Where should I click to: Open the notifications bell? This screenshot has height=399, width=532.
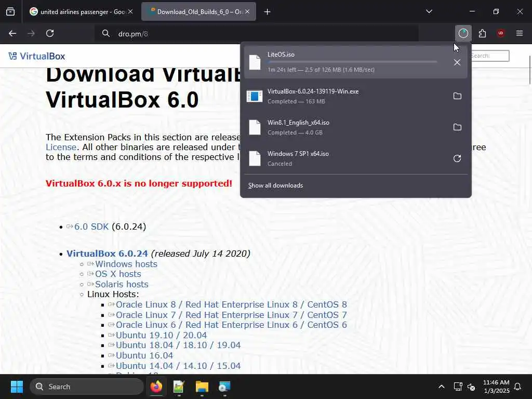click(518, 387)
